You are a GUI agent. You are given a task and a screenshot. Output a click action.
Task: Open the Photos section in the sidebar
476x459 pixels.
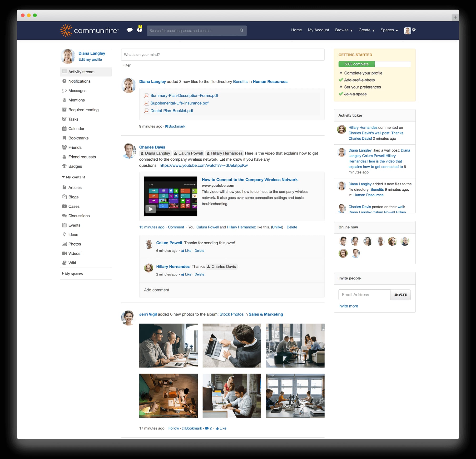(x=74, y=244)
